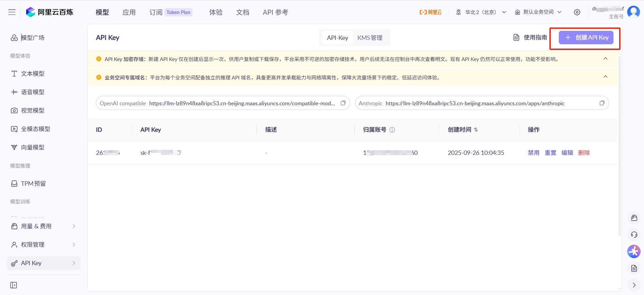The height and width of the screenshot is (295, 644).
Task: Open customer support headset icon
Action: click(634, 235)
